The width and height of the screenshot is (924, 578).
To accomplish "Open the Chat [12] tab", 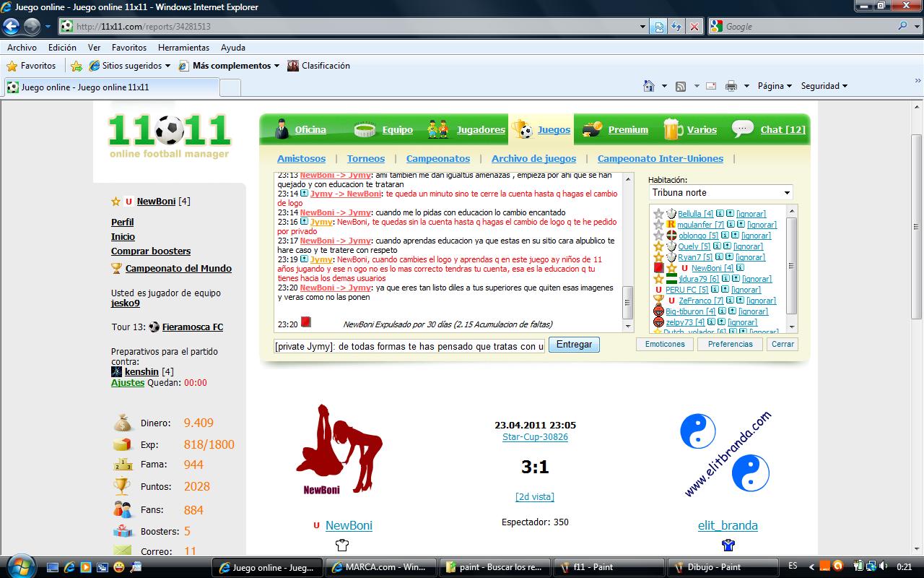I will click(x=783, y=130).
